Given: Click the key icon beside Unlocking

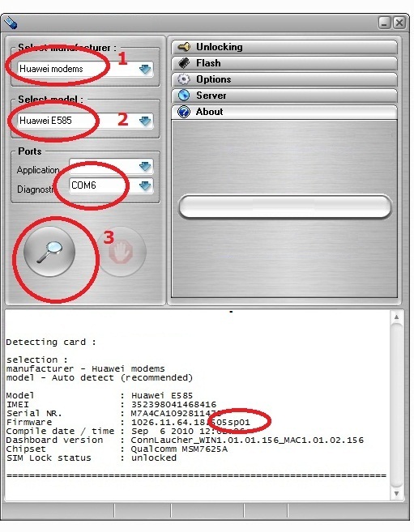Looking at the screenshot, I should [184, 47].
